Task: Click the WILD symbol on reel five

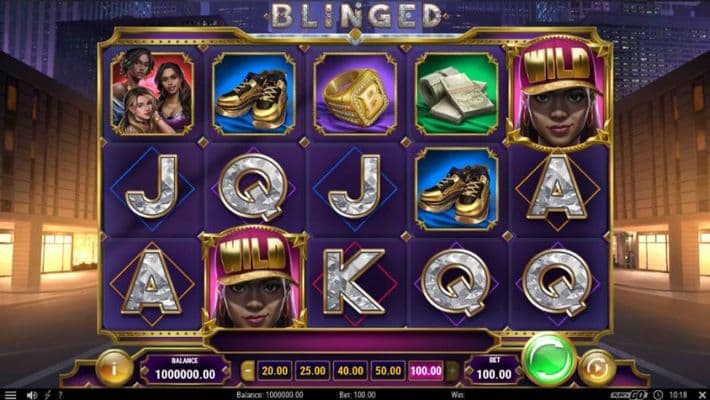Action: tap(558, 92)
